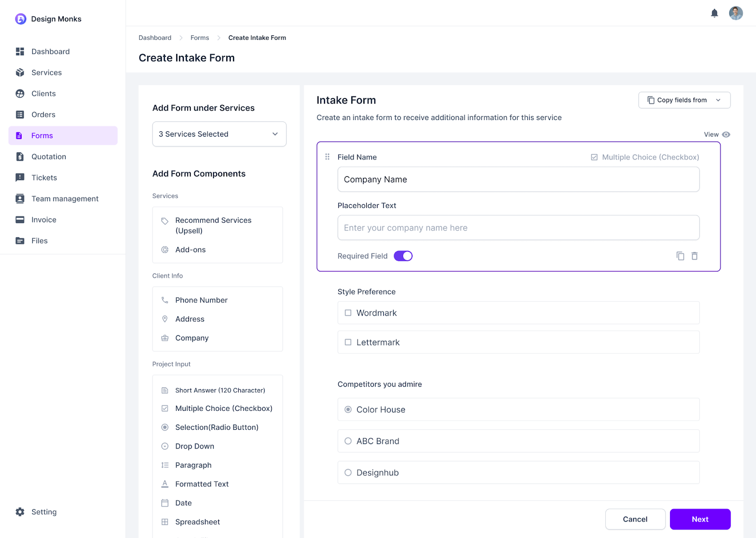
Task: Open Orders in the sidebar menu
Action: (x=63, y=114)
